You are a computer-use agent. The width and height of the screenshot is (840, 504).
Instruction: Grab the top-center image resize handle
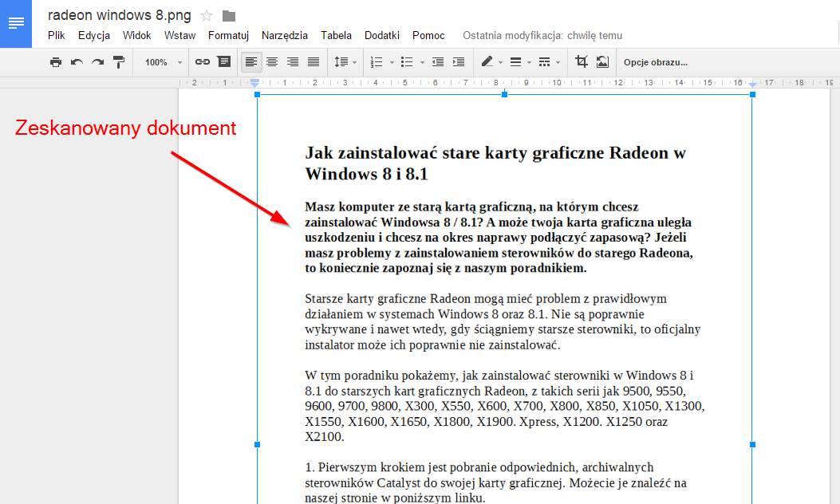[505, 94]
